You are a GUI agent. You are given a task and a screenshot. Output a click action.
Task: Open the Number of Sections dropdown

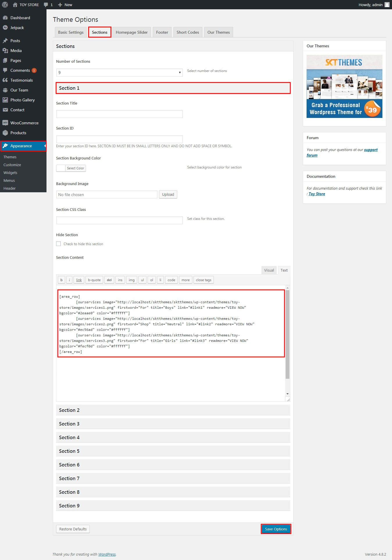pos(119,73)
